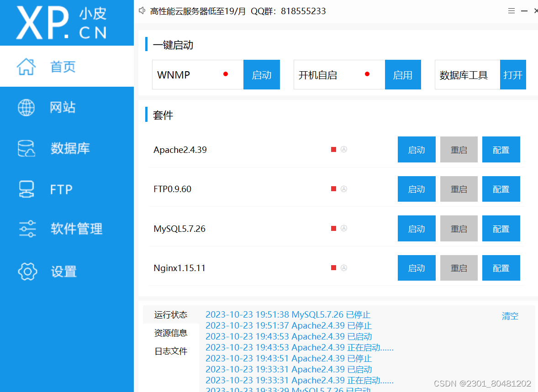Click the globe icon beside 网站
Image resolution: width=538 pixels, height=392 pixels.
click(26, 107)
